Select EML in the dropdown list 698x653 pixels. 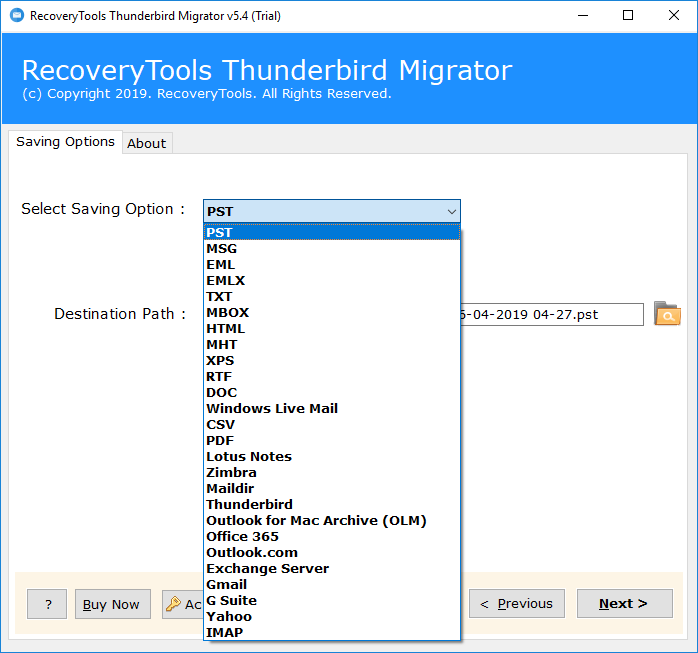coord(332,264)
